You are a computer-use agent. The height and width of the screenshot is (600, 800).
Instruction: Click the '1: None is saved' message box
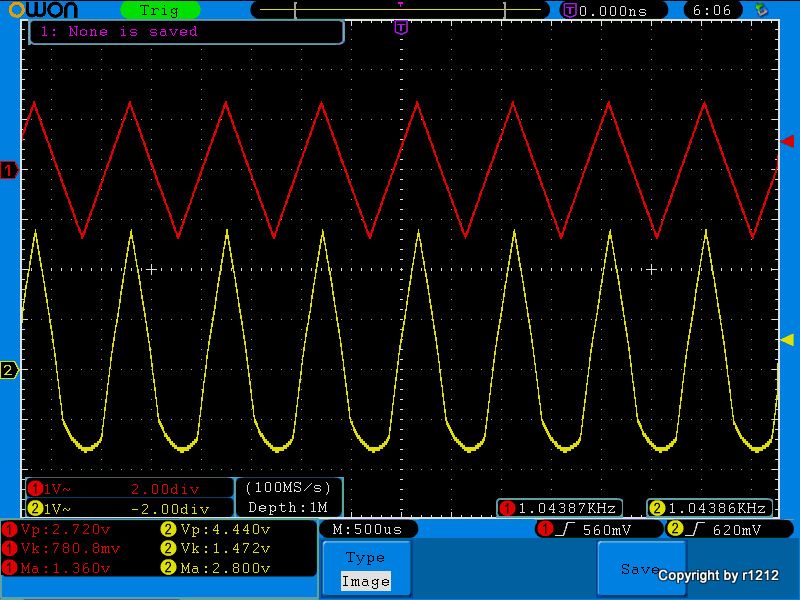[x=186, y=32]
